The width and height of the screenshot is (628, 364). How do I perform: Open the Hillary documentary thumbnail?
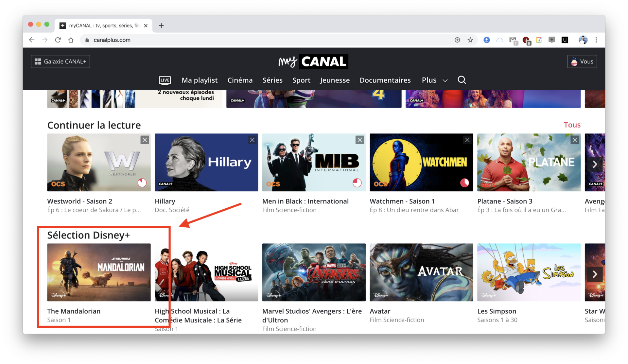pos(206,162)
